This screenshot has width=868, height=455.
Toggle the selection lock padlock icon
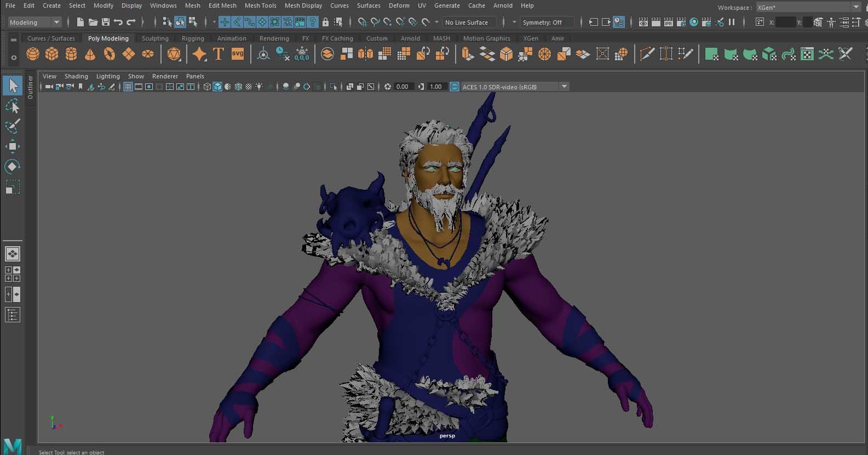(325, 22)
